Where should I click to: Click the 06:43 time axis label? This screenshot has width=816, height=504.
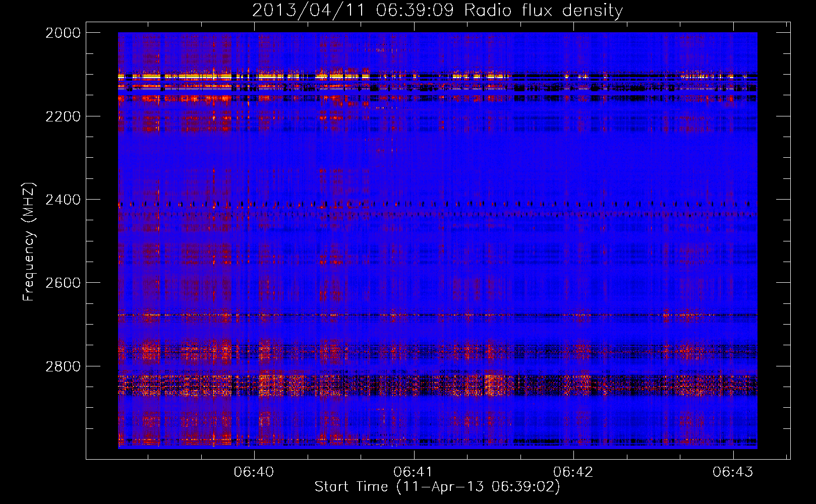(x=733, y=472)
